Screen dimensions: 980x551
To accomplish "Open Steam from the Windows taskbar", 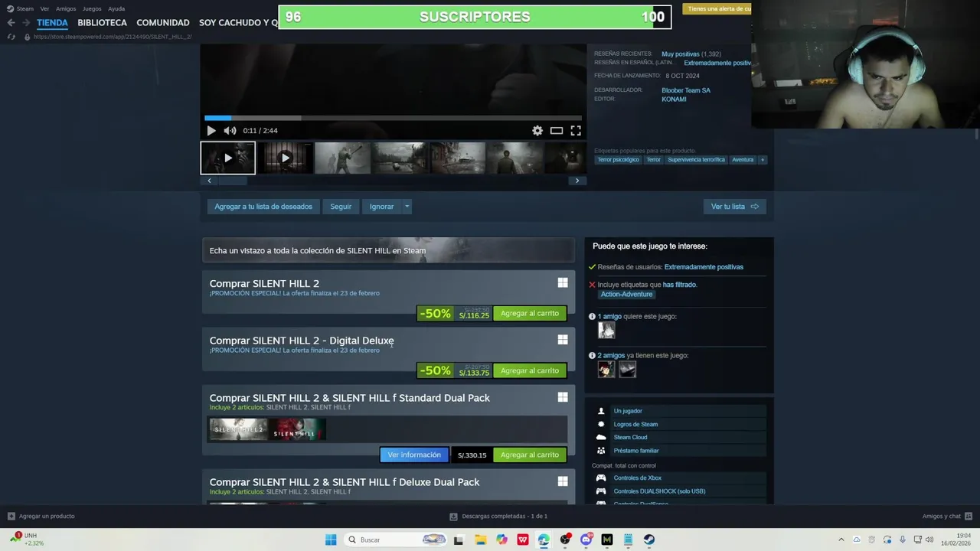I will click(648, 540).
